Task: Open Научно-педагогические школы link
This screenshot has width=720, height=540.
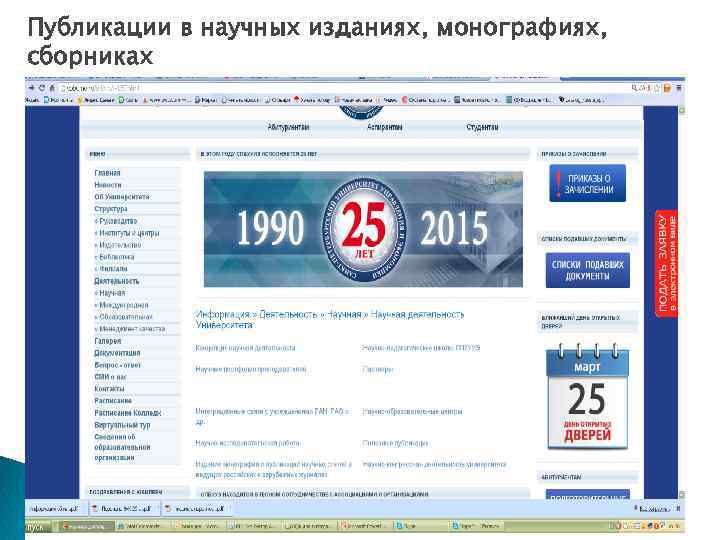Action: point(421,348)
